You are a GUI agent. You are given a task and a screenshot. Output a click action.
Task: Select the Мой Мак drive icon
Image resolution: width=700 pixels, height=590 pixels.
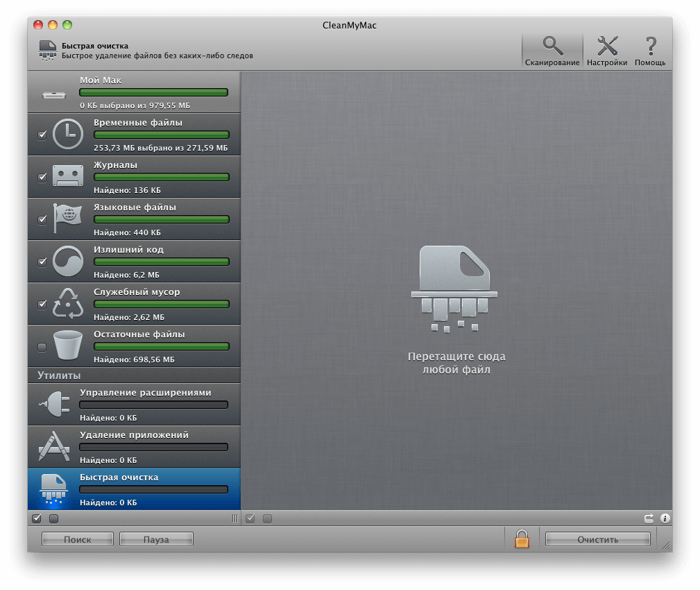point(54,95)
